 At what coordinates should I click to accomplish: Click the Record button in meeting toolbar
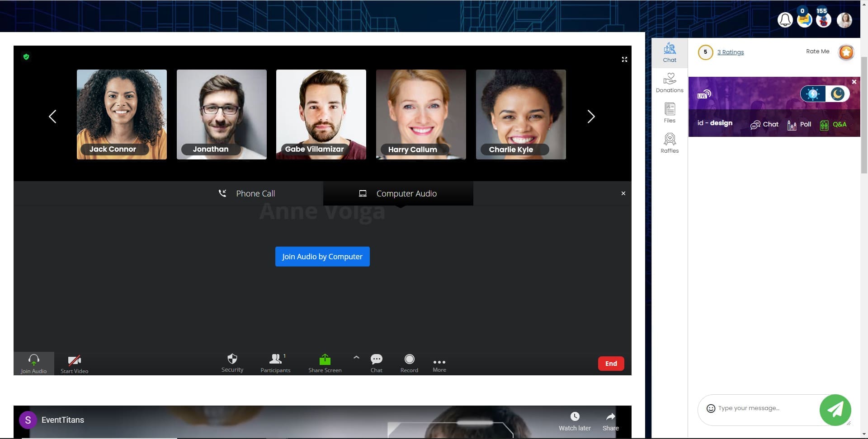coord(409,363)
